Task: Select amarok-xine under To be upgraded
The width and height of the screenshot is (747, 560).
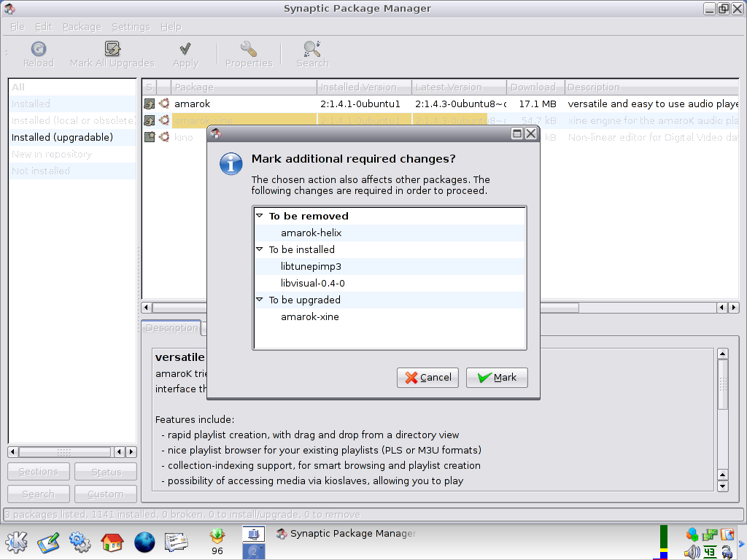Action: click(309, 316)
